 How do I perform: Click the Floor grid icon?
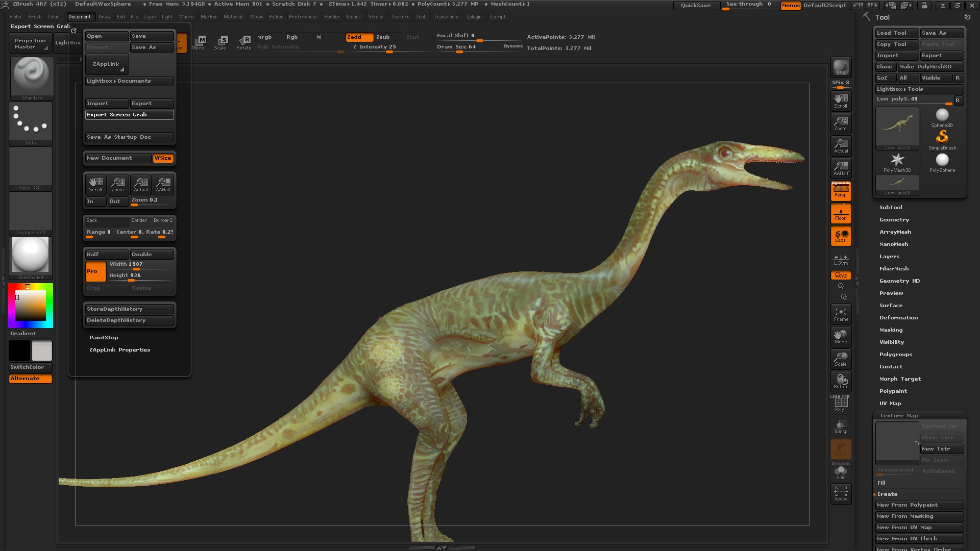click(841, 214)
